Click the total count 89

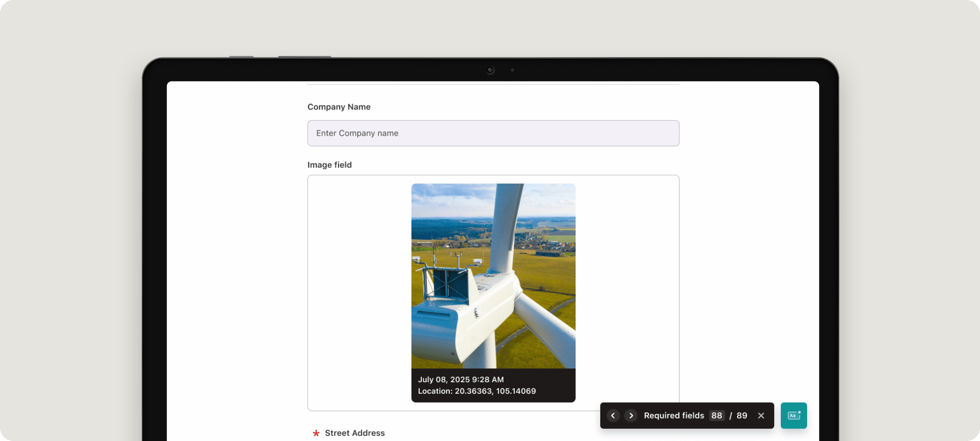tap(741, 415)
